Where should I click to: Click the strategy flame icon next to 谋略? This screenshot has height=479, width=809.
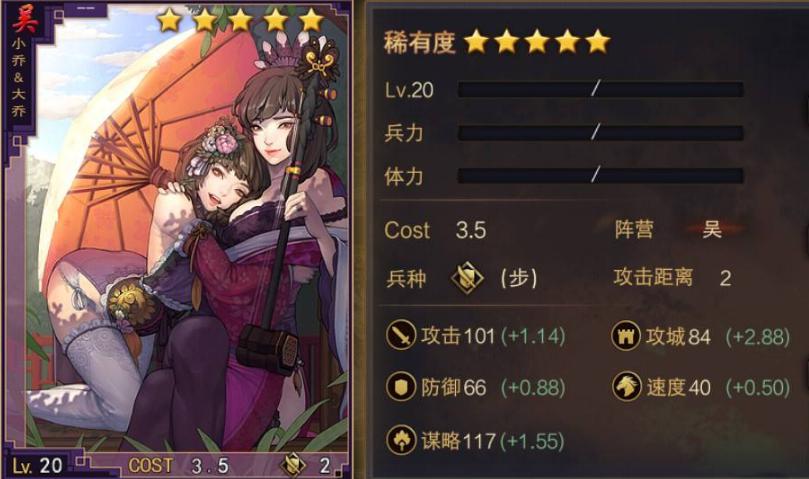(401, 440)
